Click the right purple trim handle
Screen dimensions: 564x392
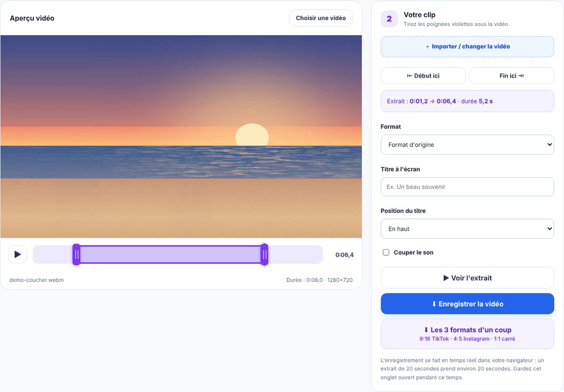265,254
